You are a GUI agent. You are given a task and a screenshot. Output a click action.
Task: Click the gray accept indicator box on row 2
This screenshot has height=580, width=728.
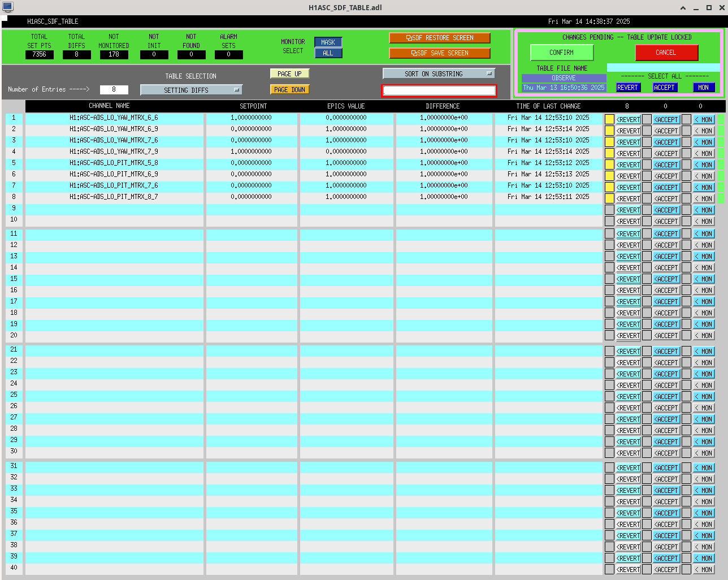tap(647, 131)
